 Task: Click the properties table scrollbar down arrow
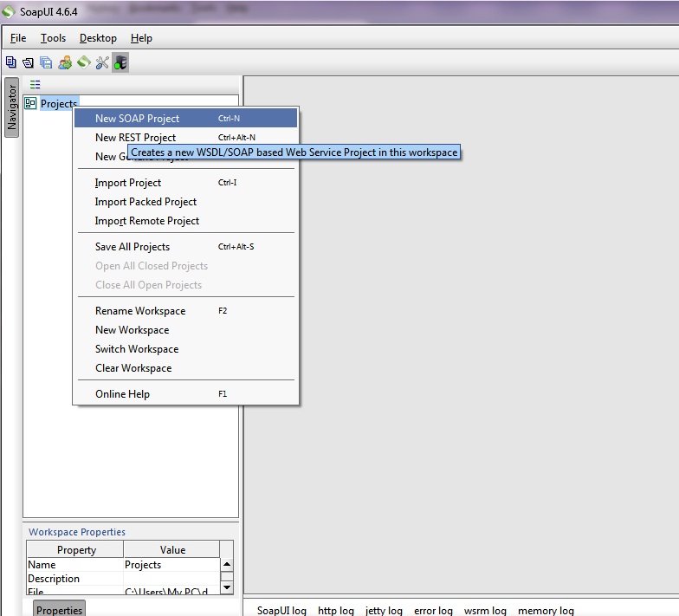(227, 587)
